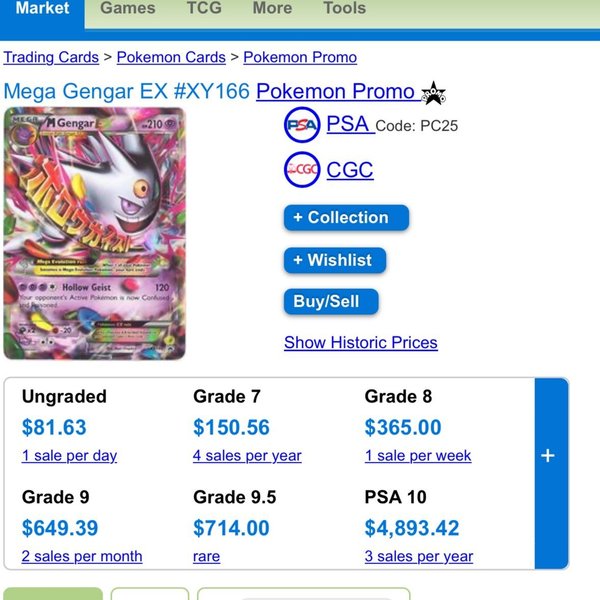This screenshot has width=600, height=600.
Task: Click the CGC logo icon
Action: coord(302,170)
